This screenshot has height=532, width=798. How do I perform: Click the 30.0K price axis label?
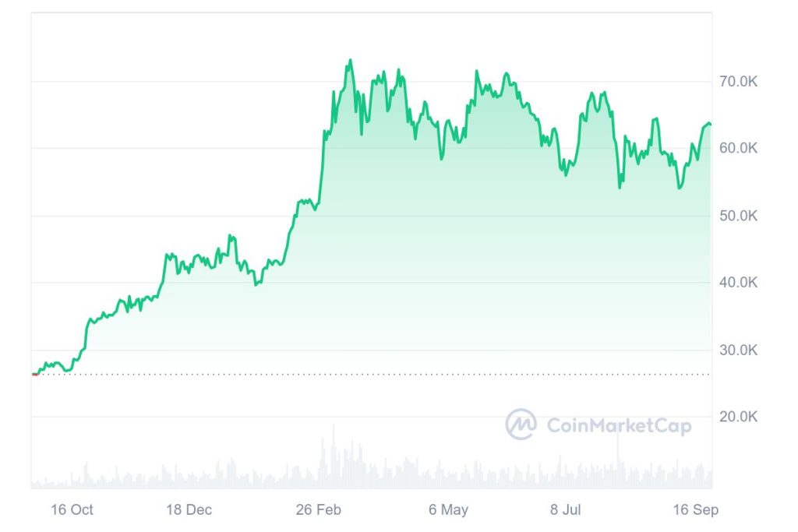tap(739, 350)
